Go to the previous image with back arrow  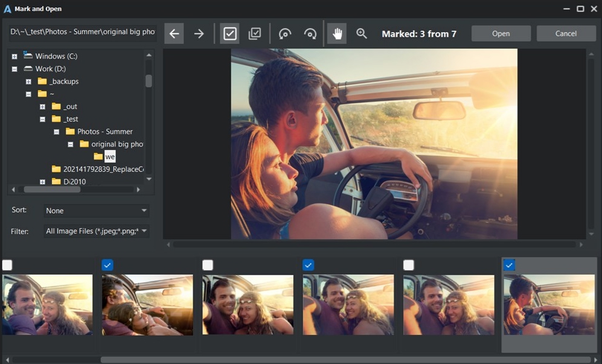tap(174, 34)
